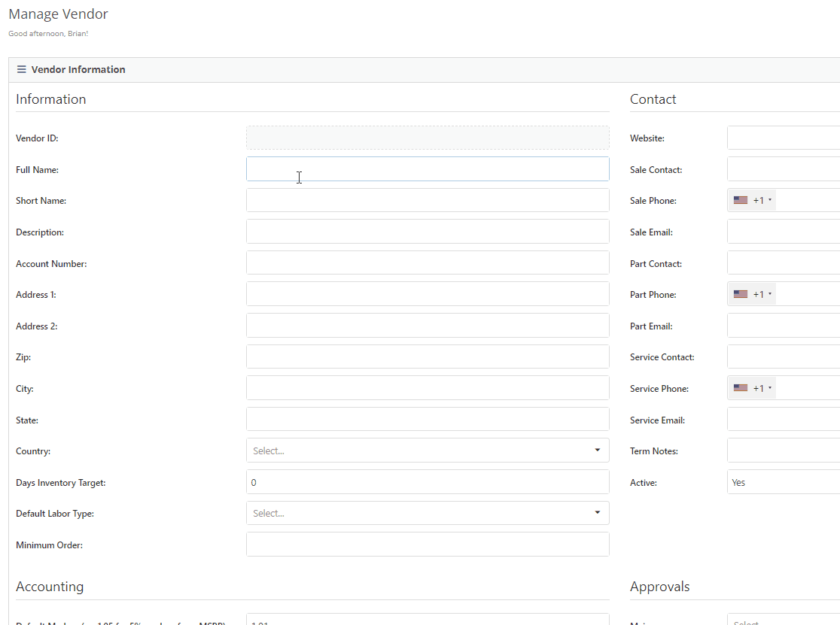Viewport: 840px width, 625px height.
Task: Click the Account Number input
Action: 428,262
